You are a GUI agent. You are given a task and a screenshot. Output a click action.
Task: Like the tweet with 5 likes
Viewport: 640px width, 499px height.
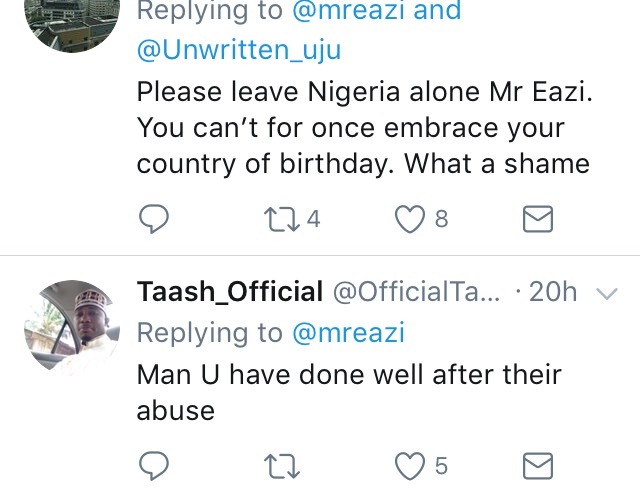tap(409, 466)
